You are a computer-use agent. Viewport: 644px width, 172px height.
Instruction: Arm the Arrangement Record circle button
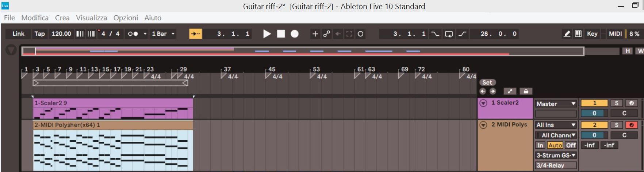[295, 34]
